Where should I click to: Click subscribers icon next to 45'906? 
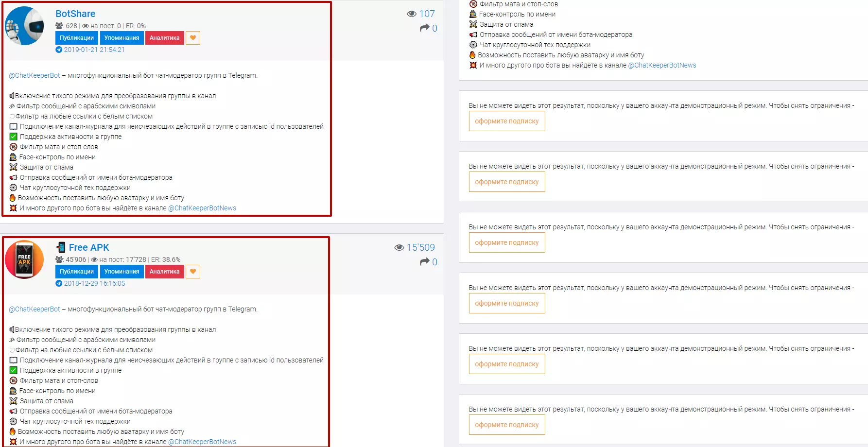(59, 259)
